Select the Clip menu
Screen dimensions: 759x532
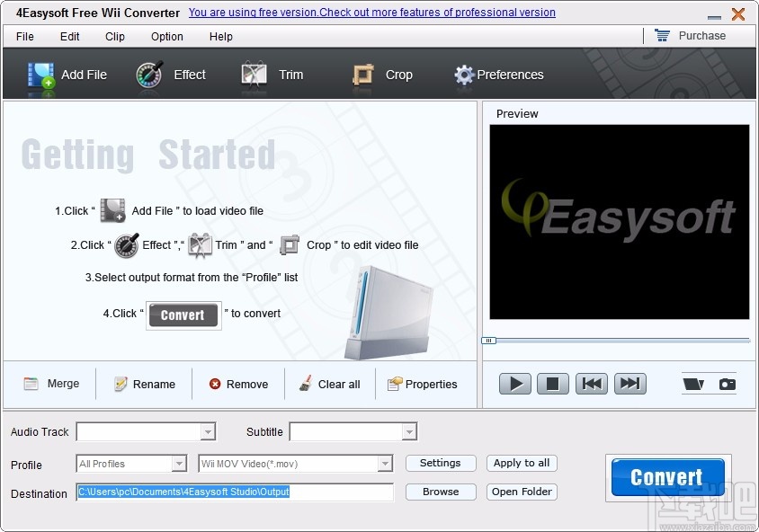114,37
